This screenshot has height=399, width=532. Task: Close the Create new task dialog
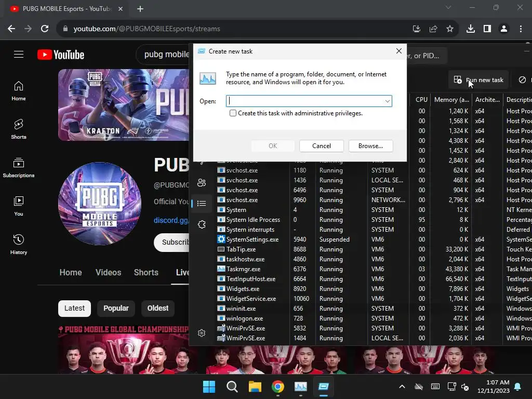[x=399, y=51]
